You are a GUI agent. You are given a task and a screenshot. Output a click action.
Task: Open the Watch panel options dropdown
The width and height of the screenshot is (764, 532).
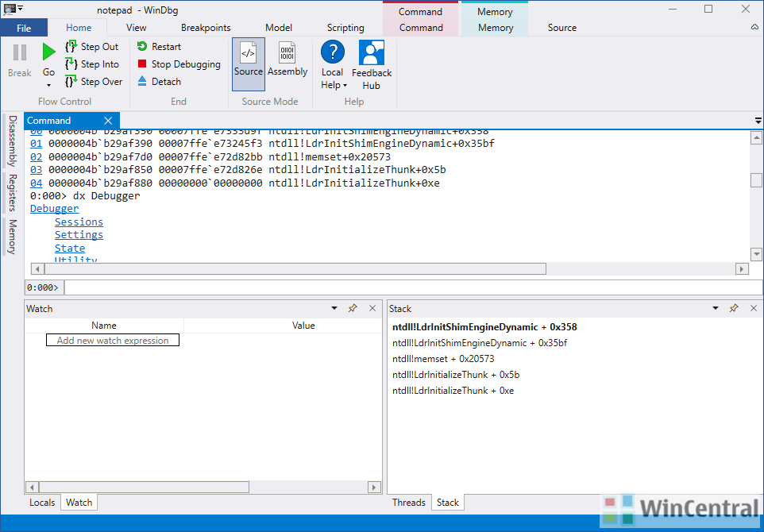coord(334,308)
